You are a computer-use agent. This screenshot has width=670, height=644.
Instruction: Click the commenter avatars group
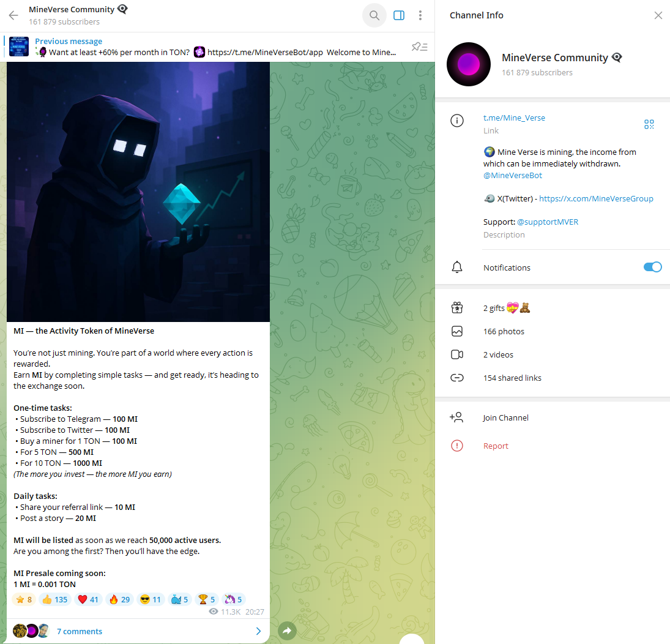(31, 631)
